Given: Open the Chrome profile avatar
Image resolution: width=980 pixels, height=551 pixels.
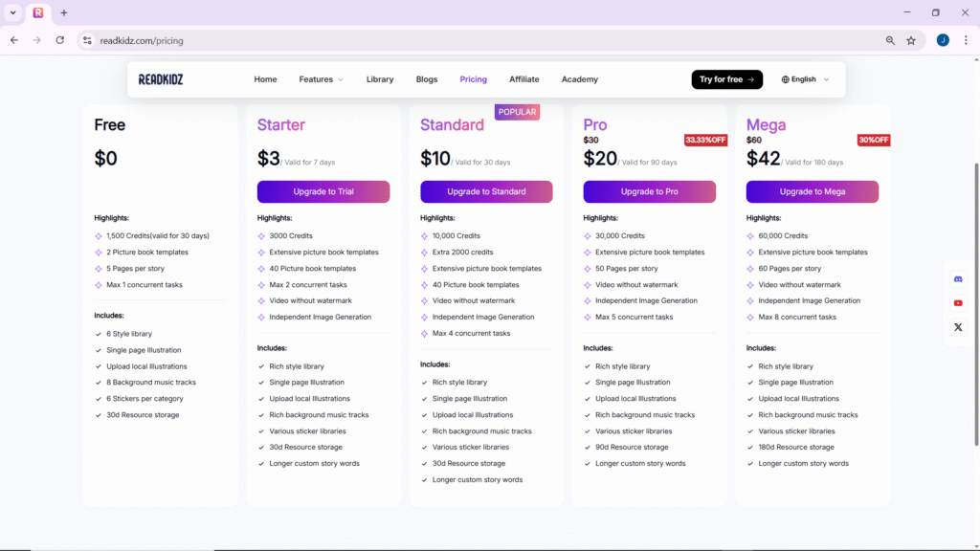Looking at the screenshot, I should [x=943, y=40].
